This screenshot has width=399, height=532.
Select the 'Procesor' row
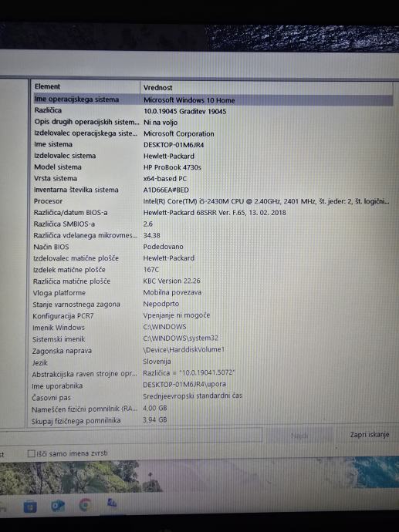(x=212, y=201)
